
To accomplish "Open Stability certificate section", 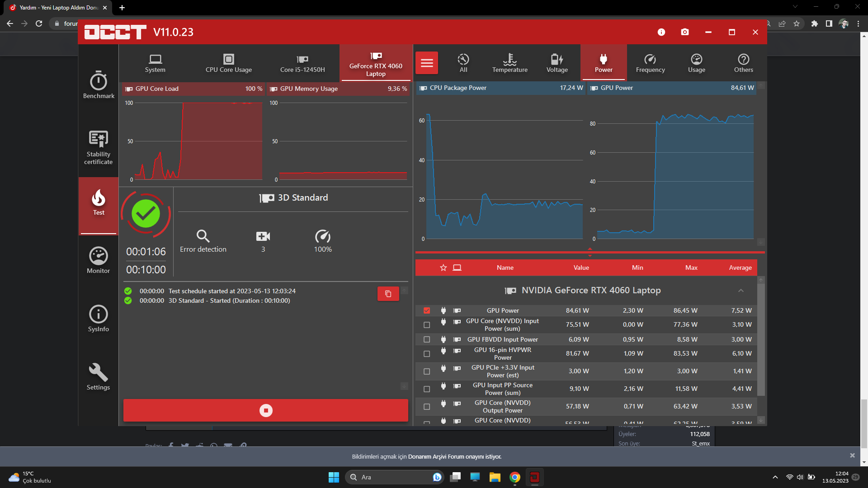I will (99, 148).
